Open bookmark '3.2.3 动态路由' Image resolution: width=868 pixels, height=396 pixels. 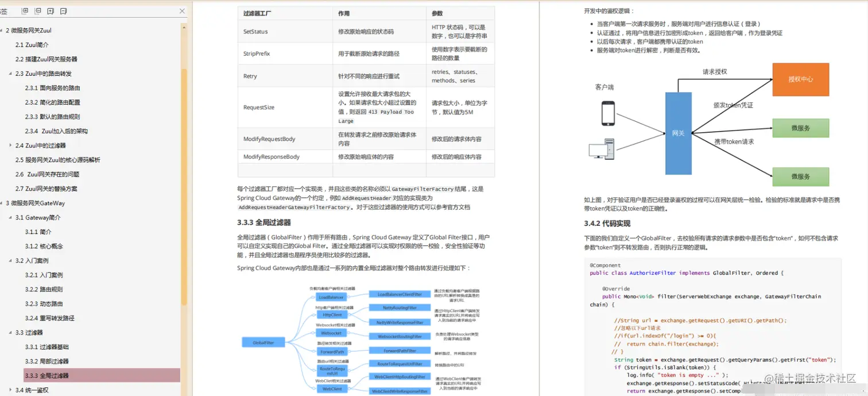tap(44, 303)
